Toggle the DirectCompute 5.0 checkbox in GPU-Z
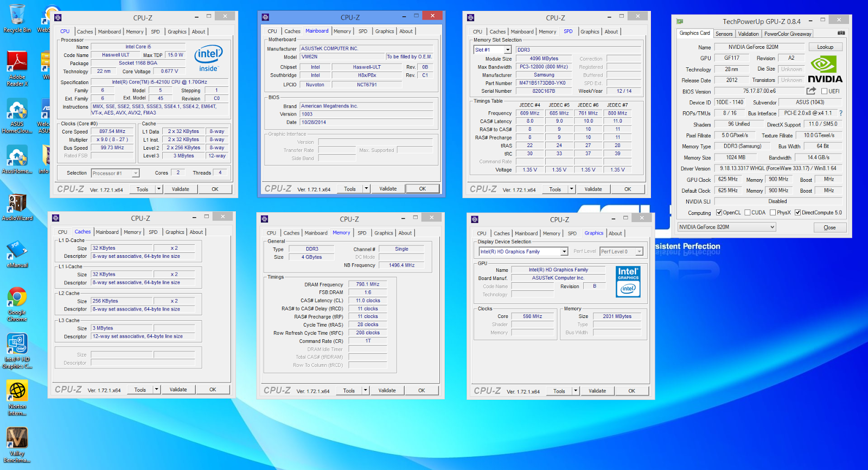Viewport: 868px width, 470px height. pyautogui.click(x=798, y=213)
